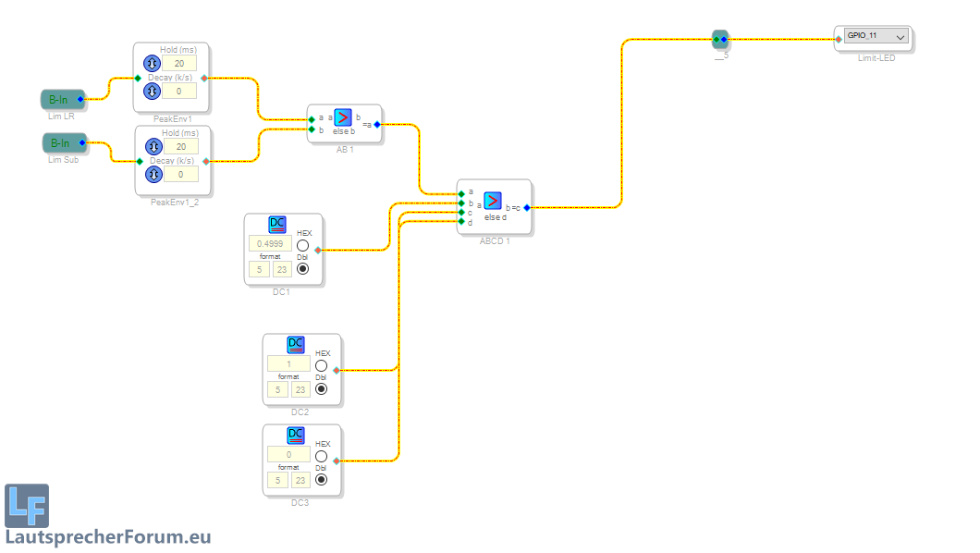Screen dimensions: 980x553
Task: Select the HEX radio button in DC1
Action: pos(303,246)
